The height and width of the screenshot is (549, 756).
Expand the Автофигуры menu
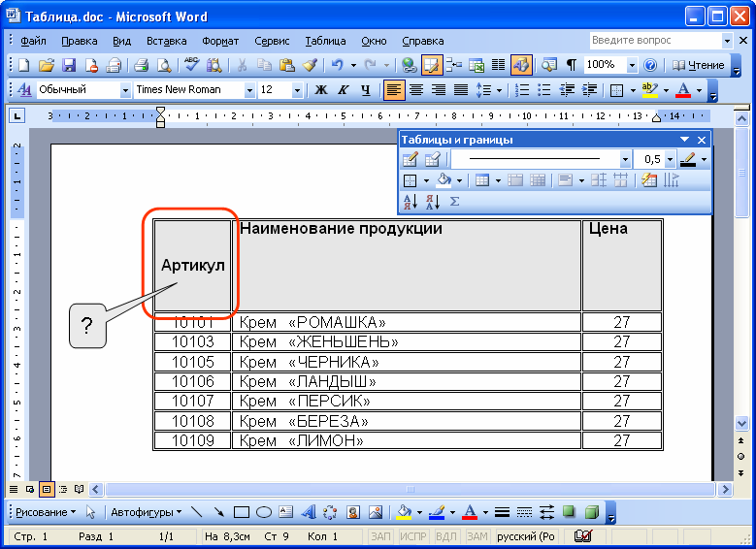147,512
